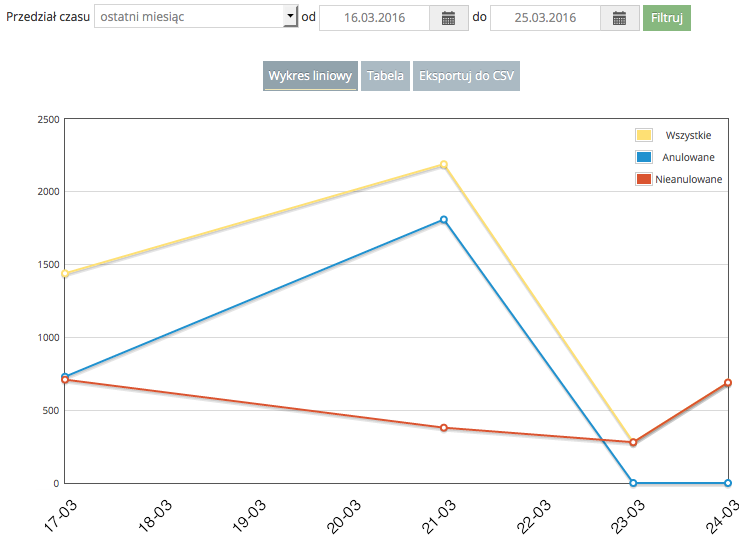Viewport: 747px width, 548px height.
Task: Click the start date field 16.03.2016
Action: coord(374,18)
